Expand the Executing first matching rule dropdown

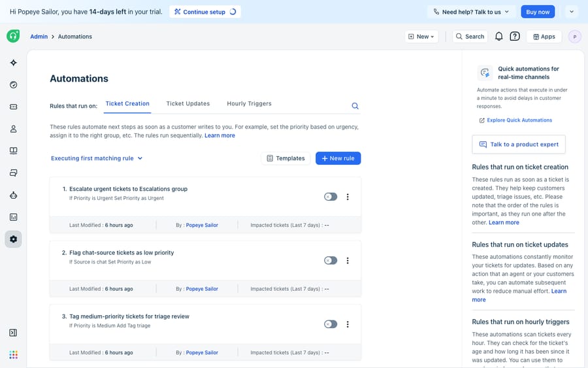tap(97, 158)
